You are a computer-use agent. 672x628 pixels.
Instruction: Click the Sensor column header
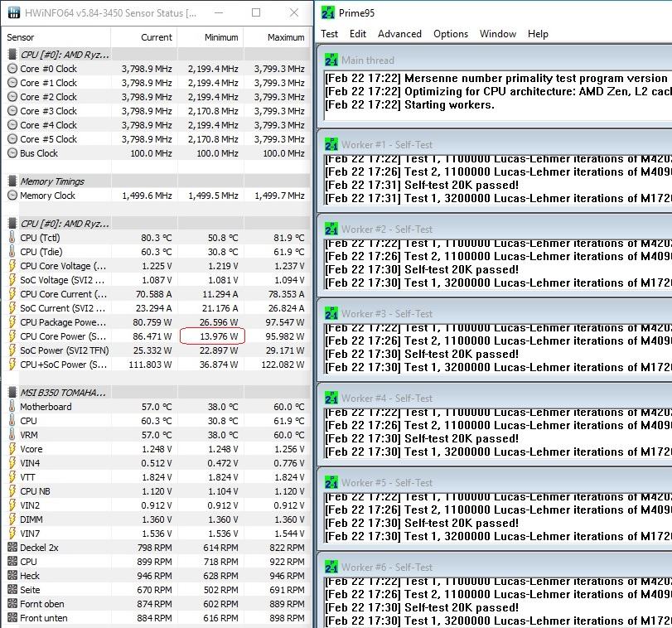tap(56, 37)
